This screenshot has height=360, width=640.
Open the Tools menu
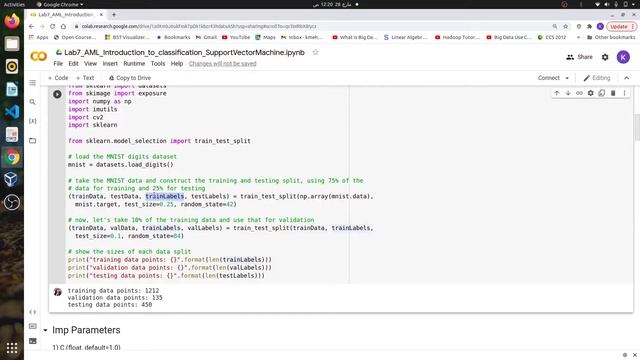tap(158, 64)
